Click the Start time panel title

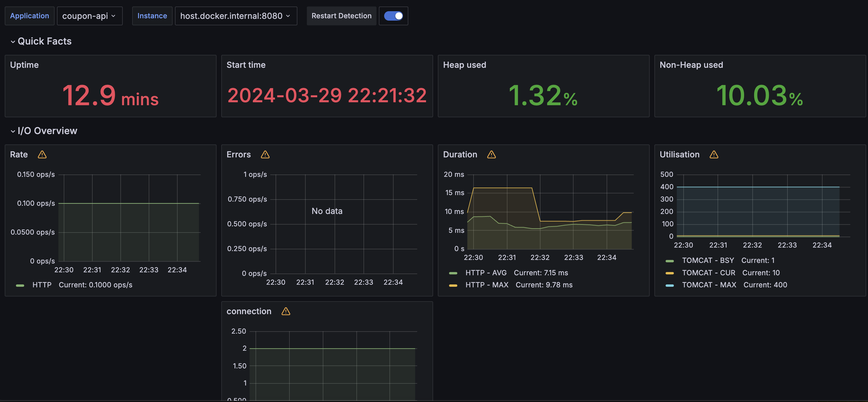click(246, 65)
